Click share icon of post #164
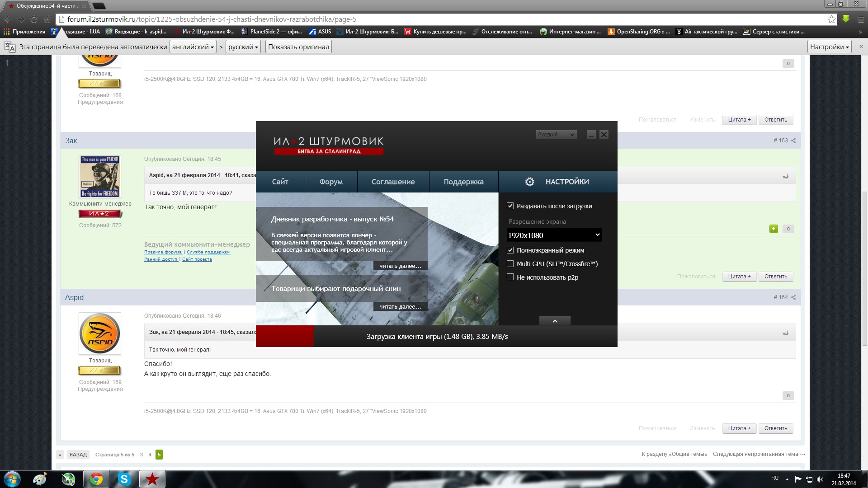 (793, 297)
